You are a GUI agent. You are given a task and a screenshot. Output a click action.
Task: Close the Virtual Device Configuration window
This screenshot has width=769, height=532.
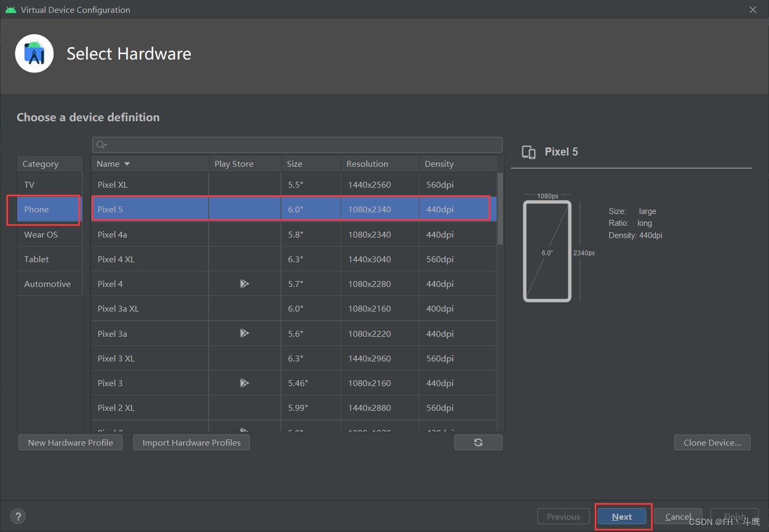(753, 10)
